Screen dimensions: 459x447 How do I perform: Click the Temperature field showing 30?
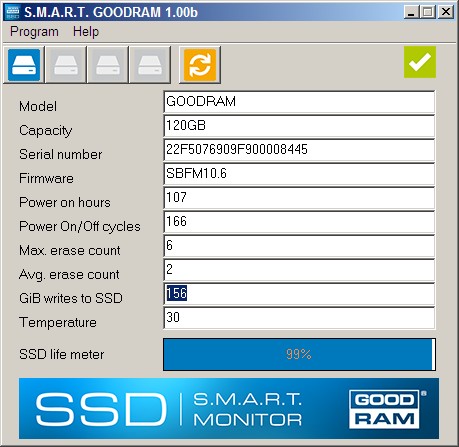tap(299, 318)
